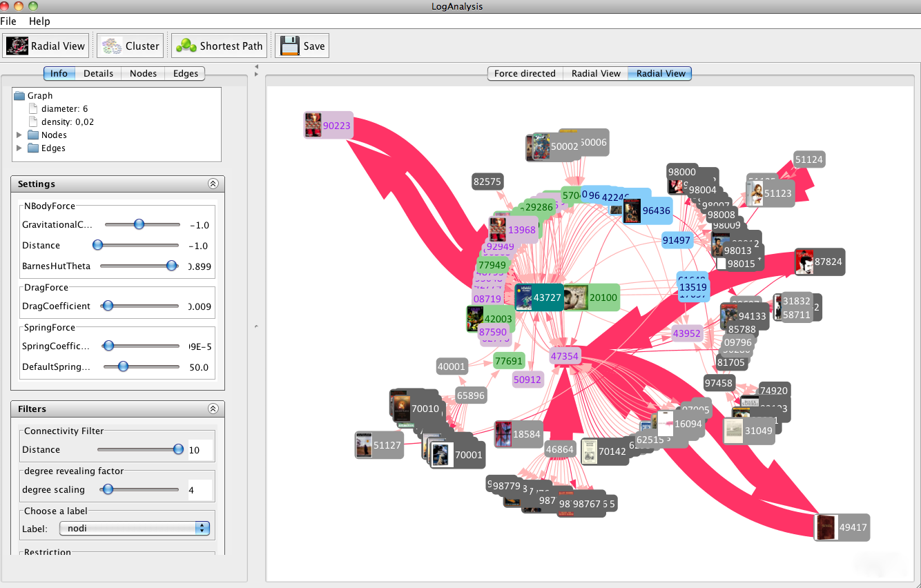Select the highlighted Radial View tab

tap(661, 73)
